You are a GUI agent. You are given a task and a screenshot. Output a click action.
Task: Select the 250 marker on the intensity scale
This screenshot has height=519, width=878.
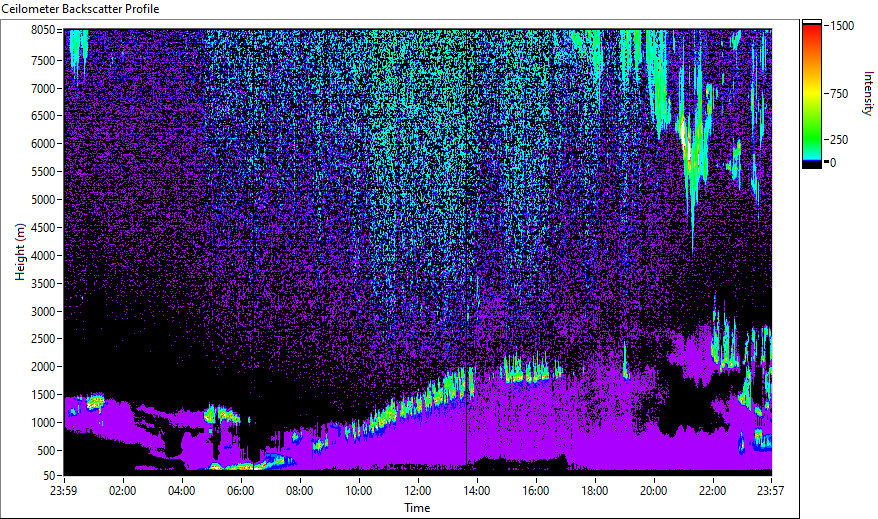[839, 139]
